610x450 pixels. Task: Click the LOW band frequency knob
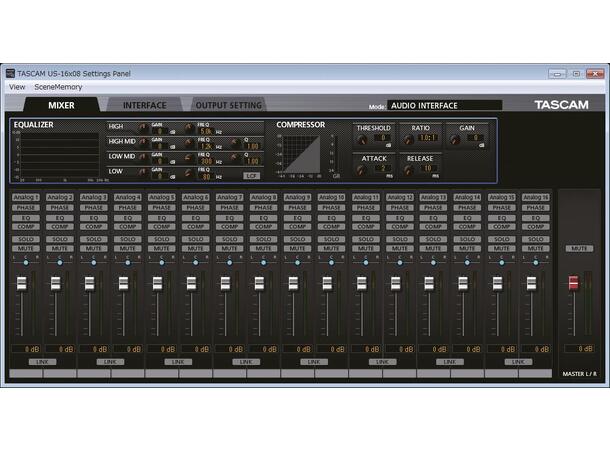click(189, 173)
